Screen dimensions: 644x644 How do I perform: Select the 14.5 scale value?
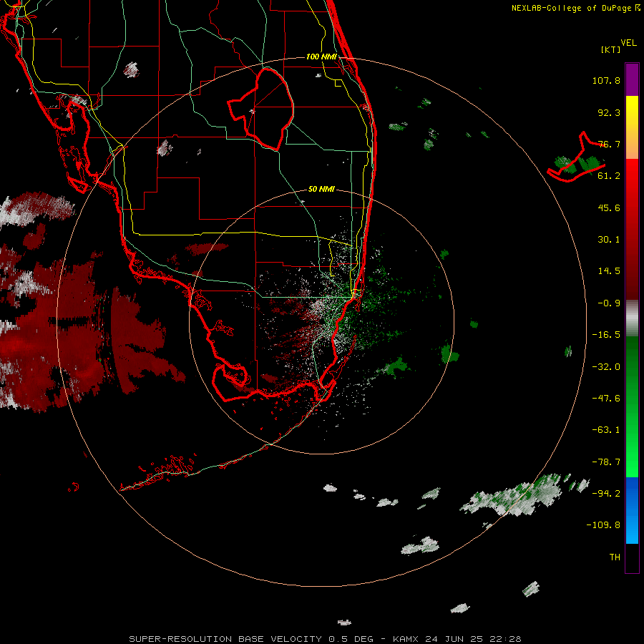(x=609, y=271)
